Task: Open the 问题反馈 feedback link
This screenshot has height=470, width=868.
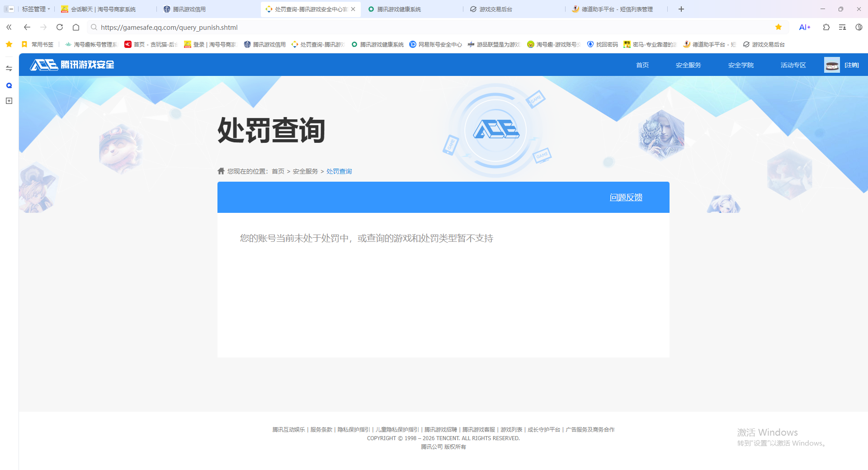Action: (626, 197)
